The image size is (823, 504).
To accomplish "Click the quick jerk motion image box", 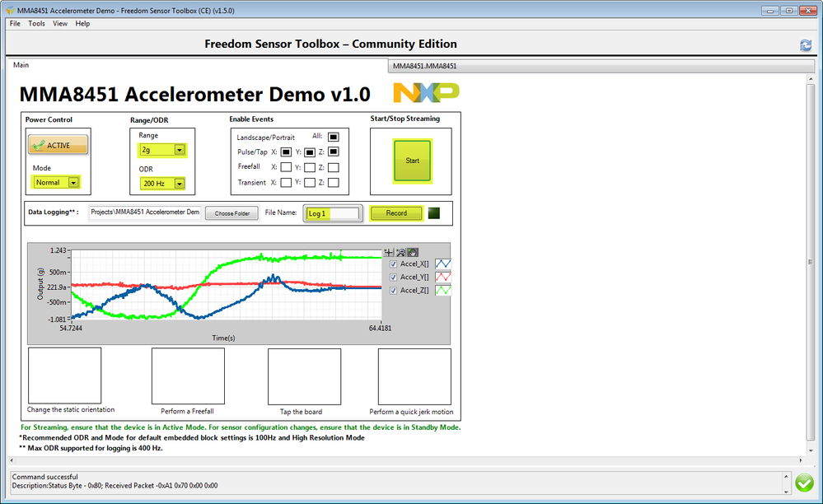I will point(414,376).
